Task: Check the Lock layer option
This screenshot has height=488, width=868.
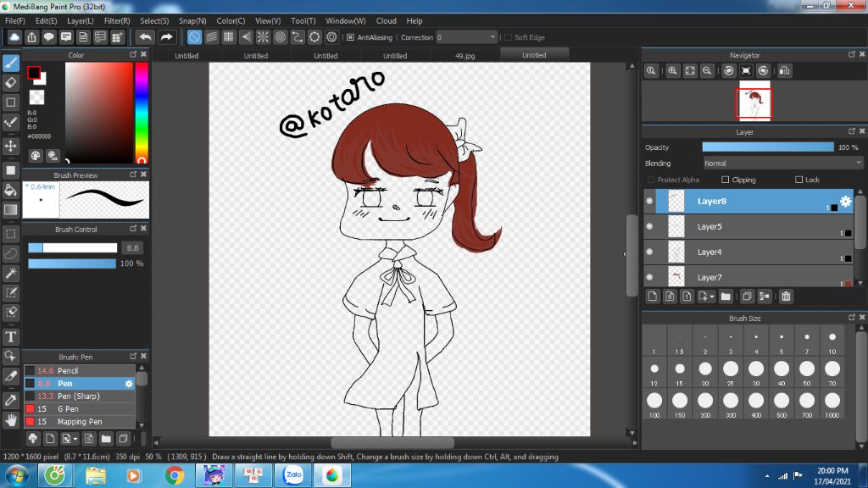Action: [x=798, y=180]
